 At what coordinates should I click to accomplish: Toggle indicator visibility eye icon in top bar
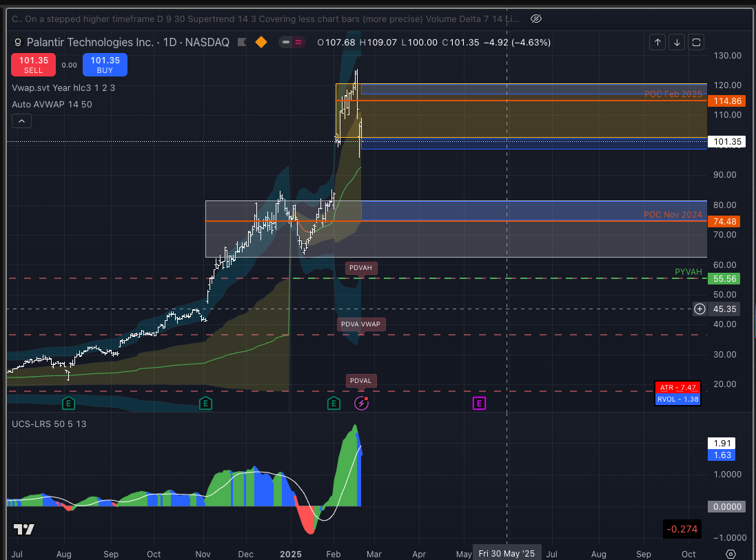tap(538, 18)
